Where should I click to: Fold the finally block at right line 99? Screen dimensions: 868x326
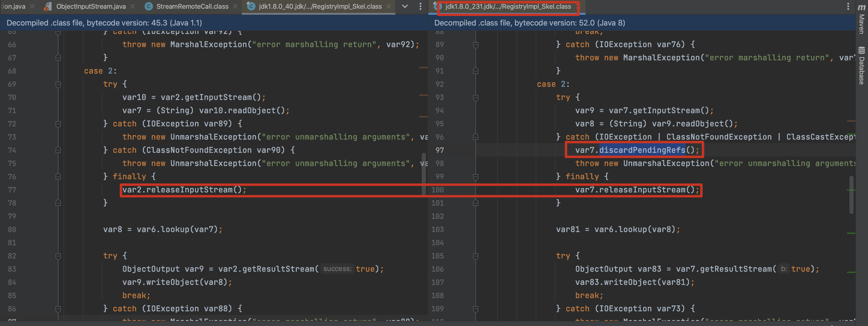tap(475, 177)
